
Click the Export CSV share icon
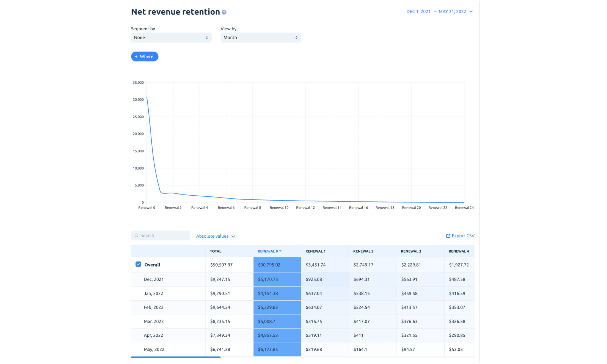pos(448,236)
